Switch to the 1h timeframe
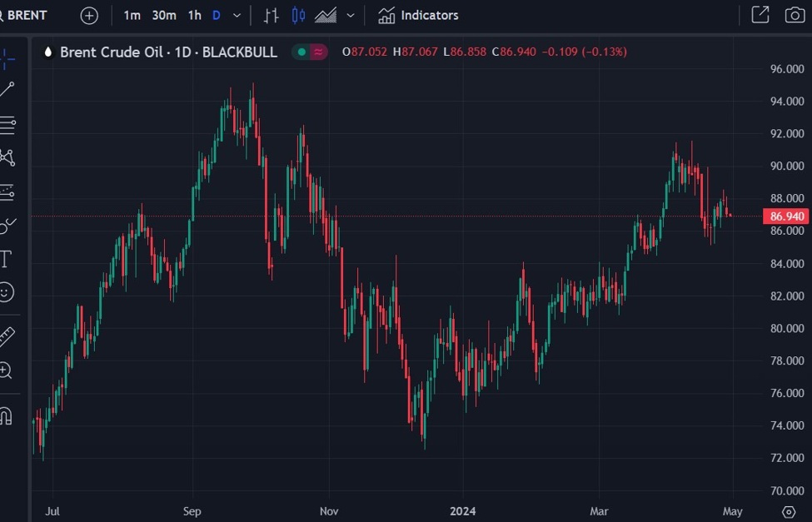The image size is (812, 522). (194, 14)
